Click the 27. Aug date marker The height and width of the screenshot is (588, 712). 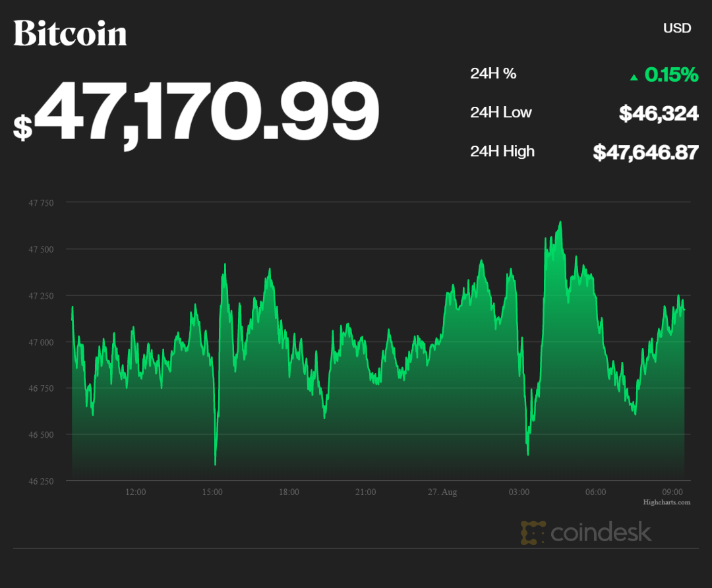(442, 492)
